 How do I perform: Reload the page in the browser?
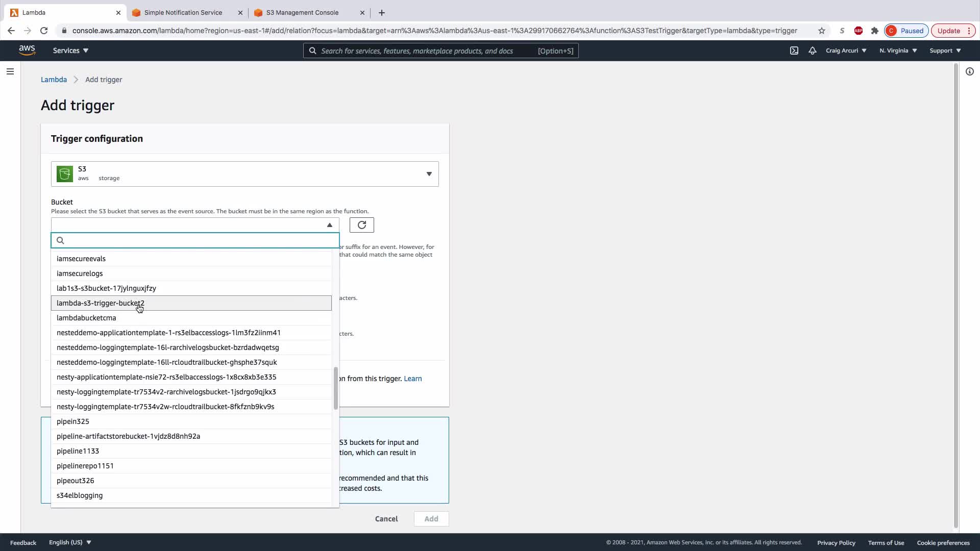(44, 31)
